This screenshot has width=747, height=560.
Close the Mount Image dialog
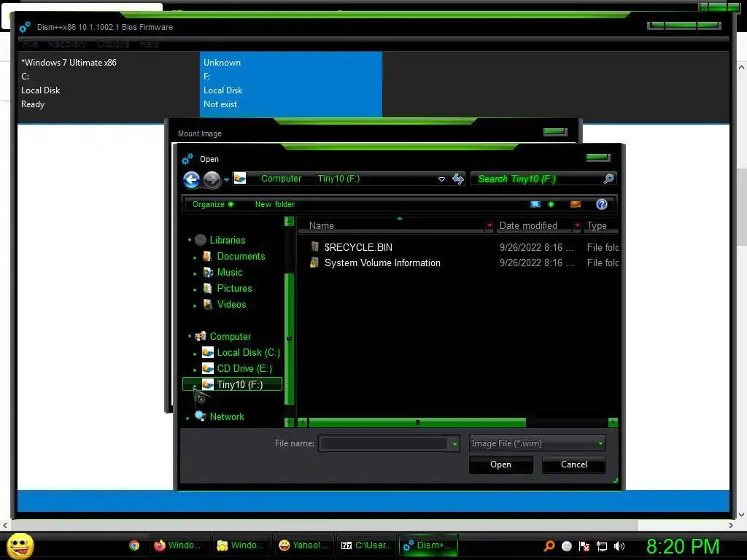(555, 131)
